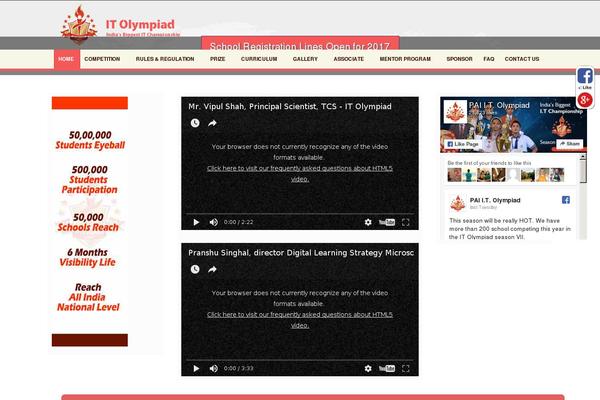
Task: Click 'This season will be really HOT' post text
Action: click(510, 229)
